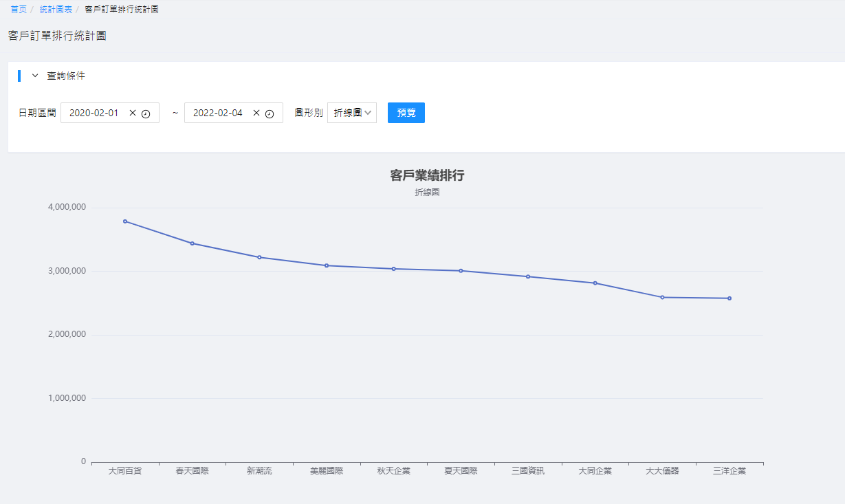This screenshot has height=504, width=845.
Task: Navigate to 統計圖表 breadcrumb
Action: click(56, 10)
